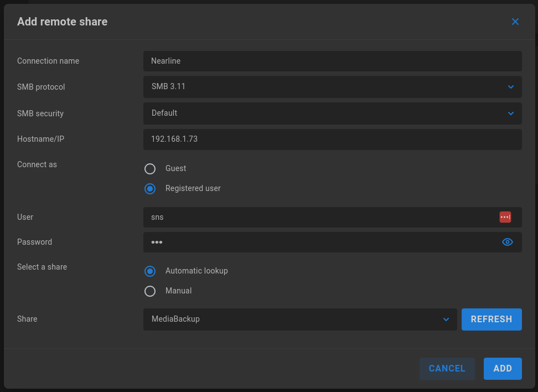Click the Select a share label
Screen dimensions: 538x392
pos(42,267)
